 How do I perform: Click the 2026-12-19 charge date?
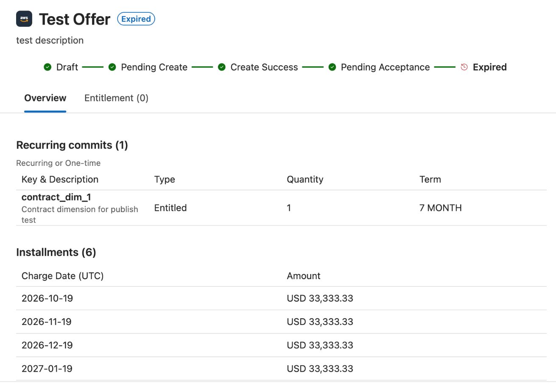(x=47, y=345)
